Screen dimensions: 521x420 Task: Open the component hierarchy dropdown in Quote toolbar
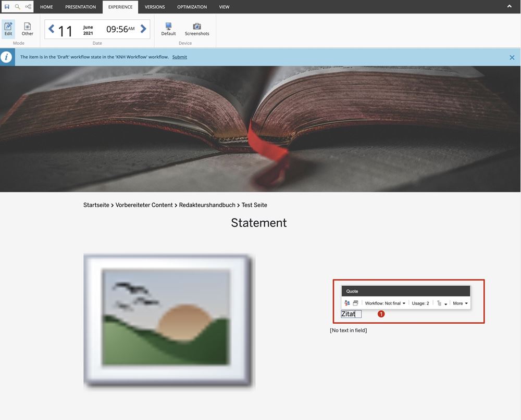(x=442, y=303)
